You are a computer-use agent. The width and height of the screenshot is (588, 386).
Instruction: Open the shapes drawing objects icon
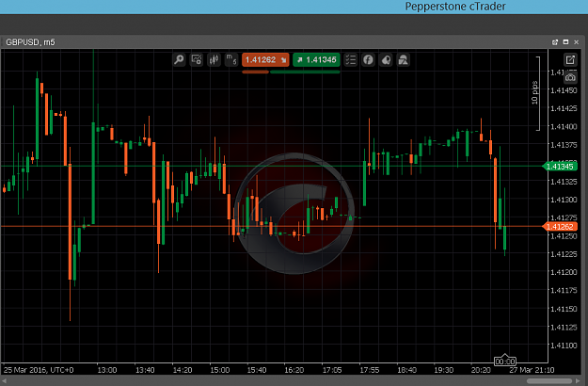point(404,59)
